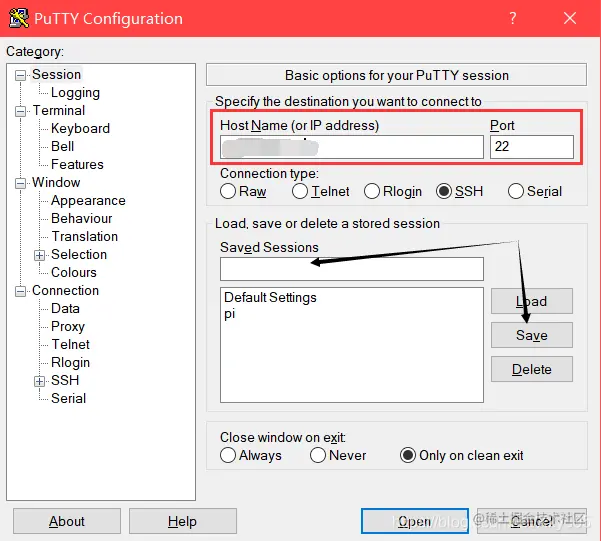Collapse the Window tree node
This screenshot has width=601, height=541.
tap(20, 183)
